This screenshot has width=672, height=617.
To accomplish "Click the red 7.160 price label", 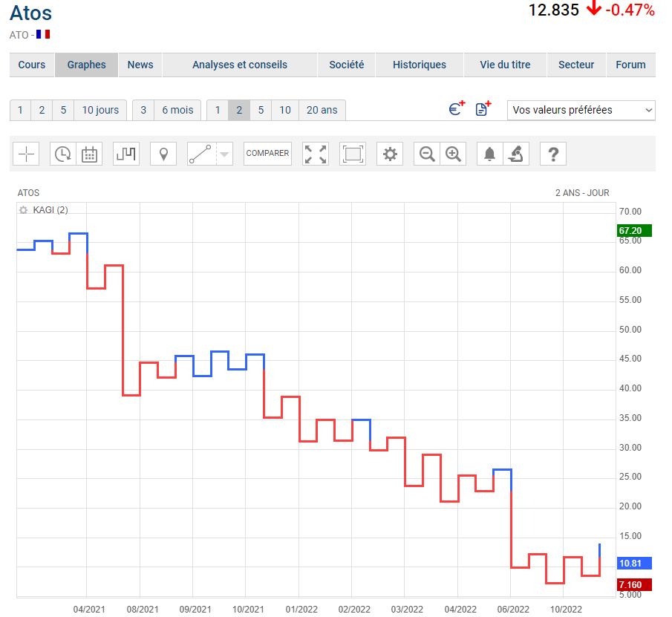I will click(634, 585).
